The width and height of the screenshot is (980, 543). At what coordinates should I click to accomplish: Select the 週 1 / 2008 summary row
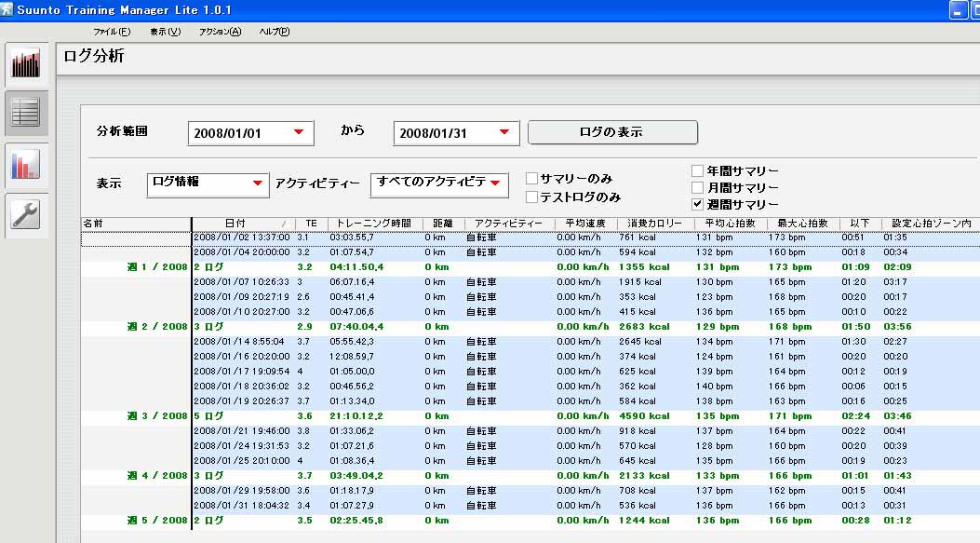click(530, 267)
